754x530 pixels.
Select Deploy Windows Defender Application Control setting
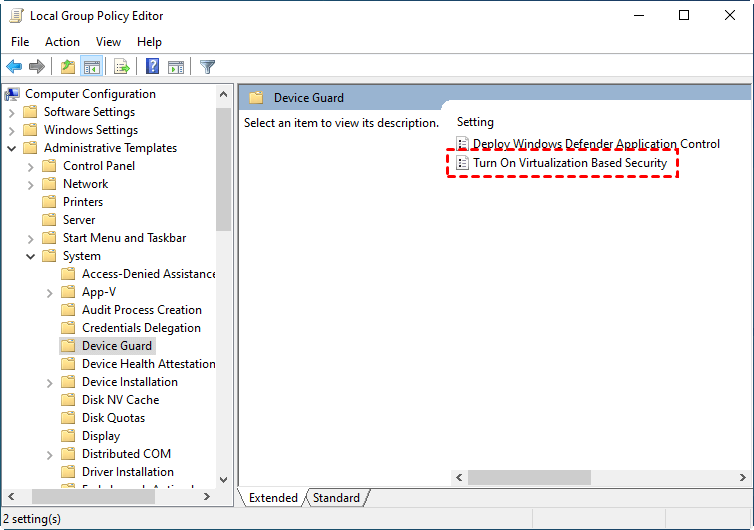595,144
